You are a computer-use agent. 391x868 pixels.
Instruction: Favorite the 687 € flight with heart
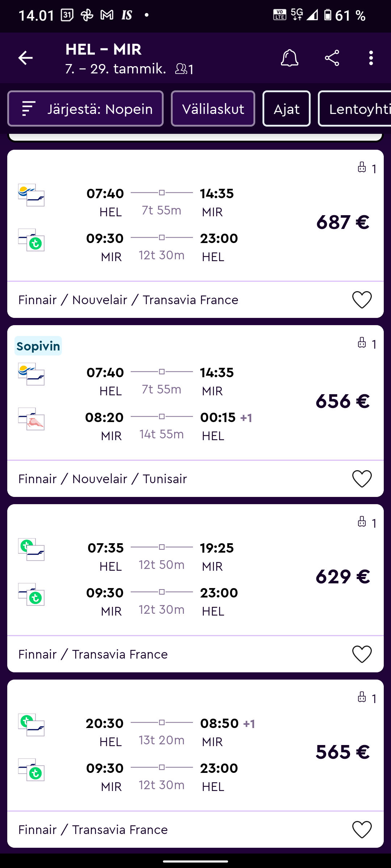click(362, 300)
